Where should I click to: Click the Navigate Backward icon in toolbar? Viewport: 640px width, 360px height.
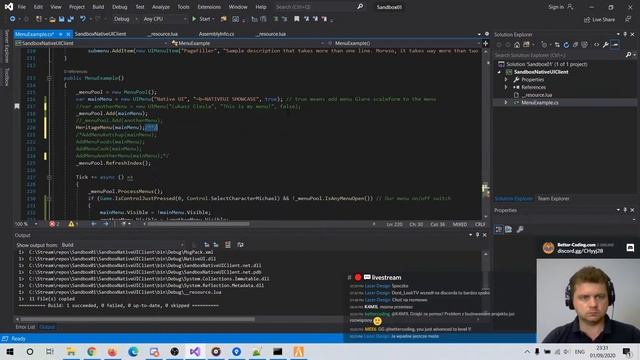point(13,19)
